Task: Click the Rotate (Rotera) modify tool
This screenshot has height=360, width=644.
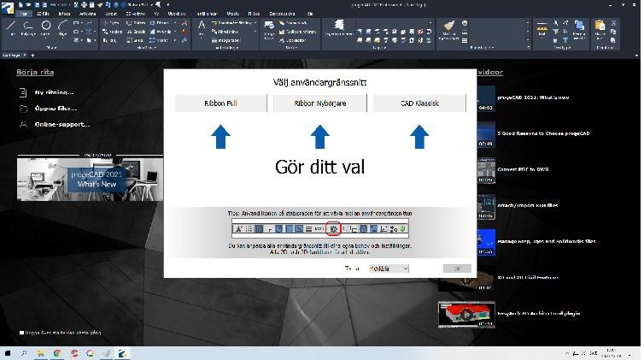Action: 136,23
